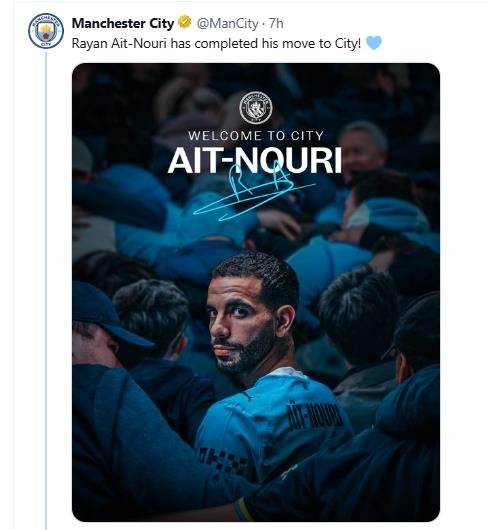
Task: Click the AIT-NOURI name on the jersey
Action: click(x=314, y=417)
